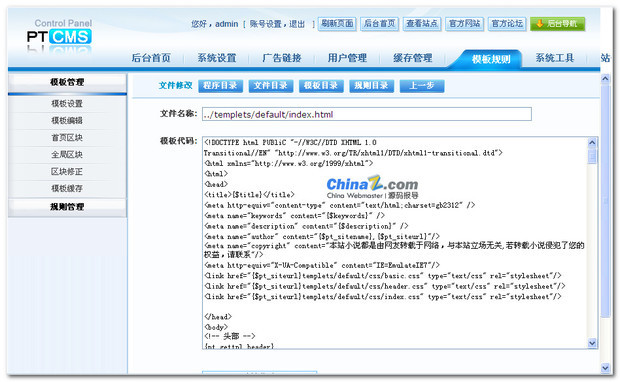Expand the 规则管理 sidebar section

[x=67, y=207]
